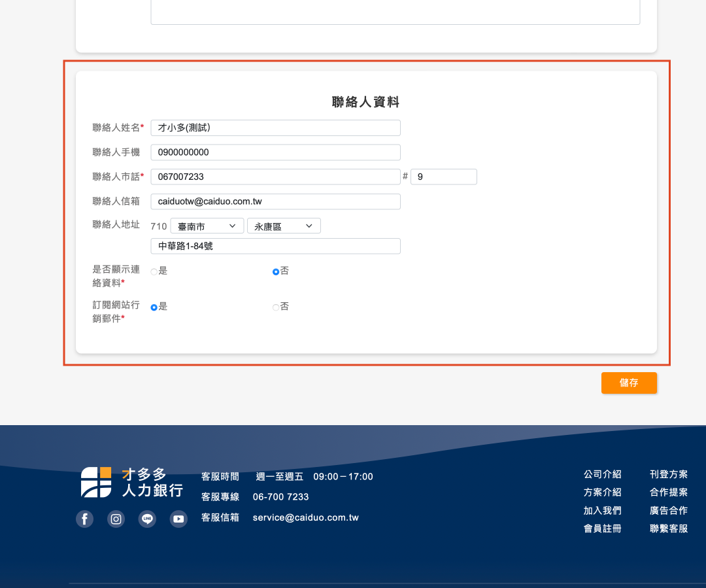Image resolution: width=706 pixels, height=588 pixels.
Task: Click the LINE icon in footer
Action: tap(148, 519)
